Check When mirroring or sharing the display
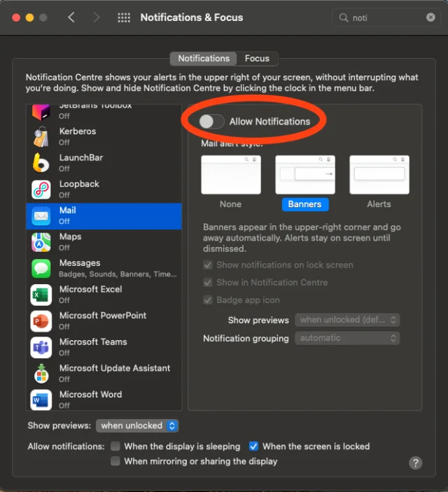448x492 pixels. point(115,461)
